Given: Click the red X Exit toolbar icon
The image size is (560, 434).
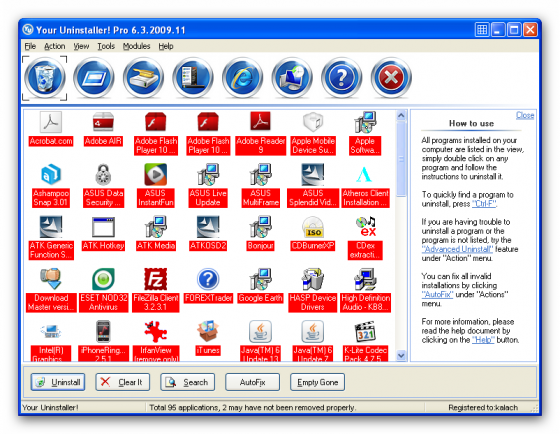Looking at the screenshot, I should click(391, 78).
